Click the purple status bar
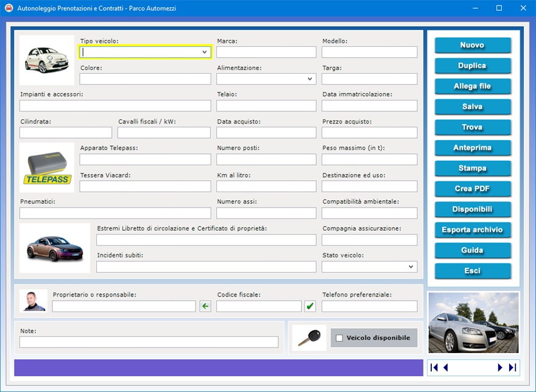 (219, 368)
